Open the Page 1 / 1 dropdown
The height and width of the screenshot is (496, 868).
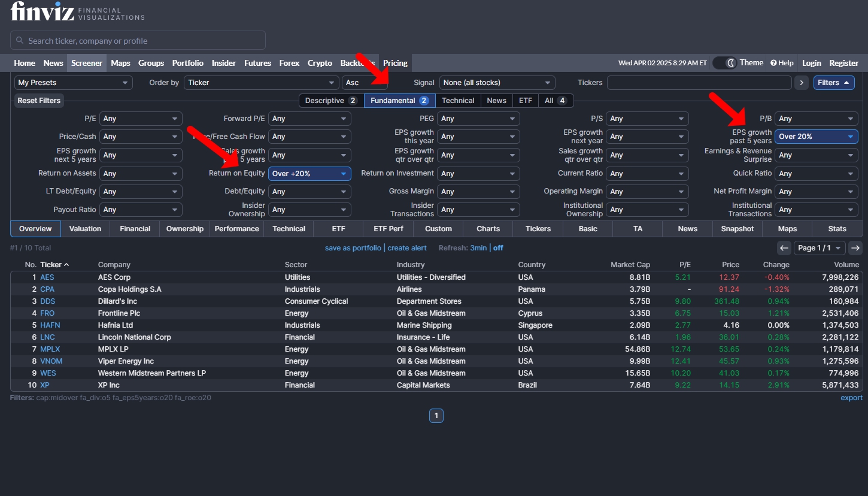(820, 248)
